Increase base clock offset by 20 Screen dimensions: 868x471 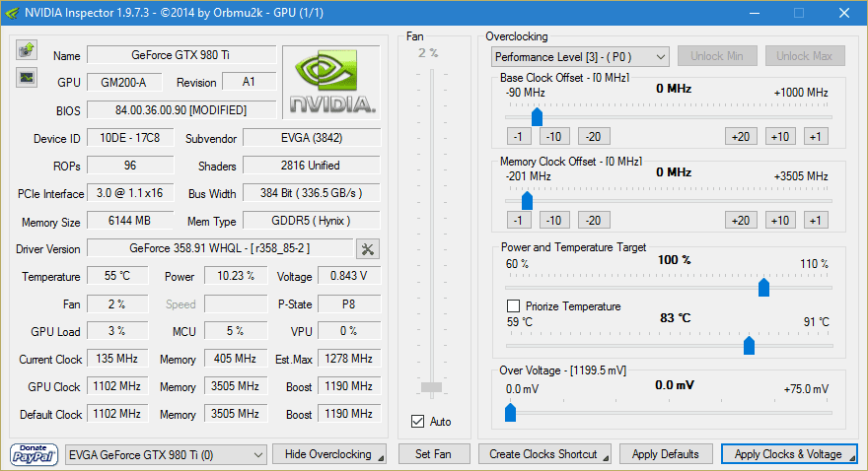pos(741,137)
